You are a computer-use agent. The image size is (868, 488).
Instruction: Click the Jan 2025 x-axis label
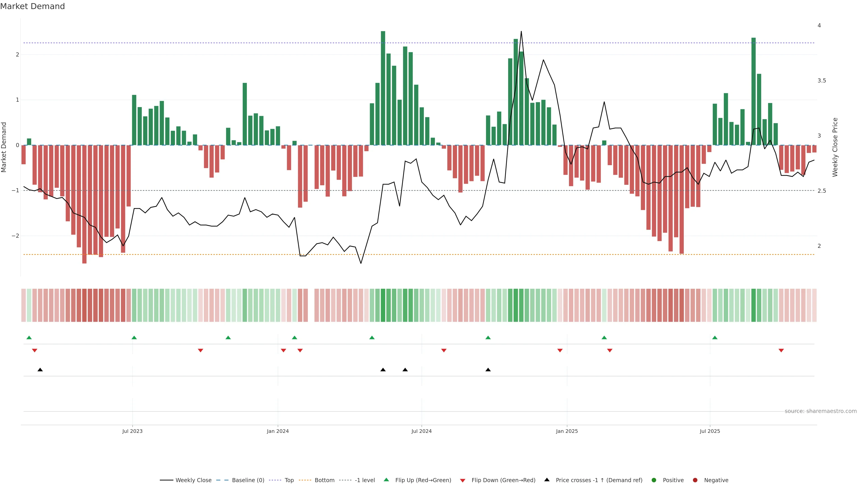click(567, 431)
